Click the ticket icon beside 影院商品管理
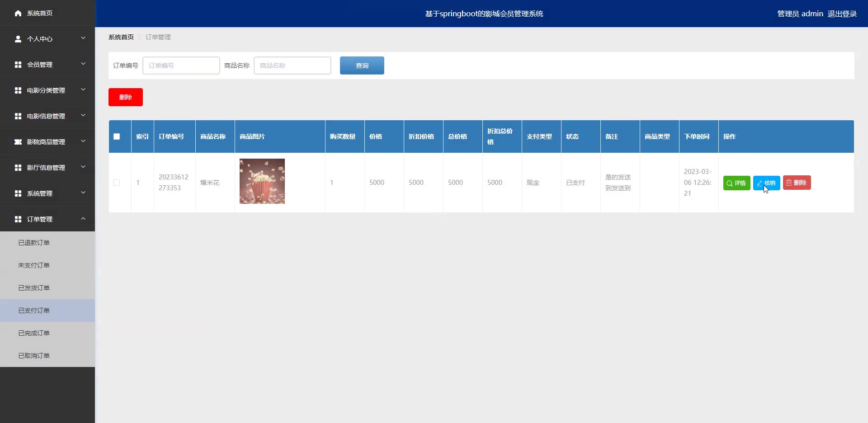The image size is (868, 423). click(x=18, y=142)
